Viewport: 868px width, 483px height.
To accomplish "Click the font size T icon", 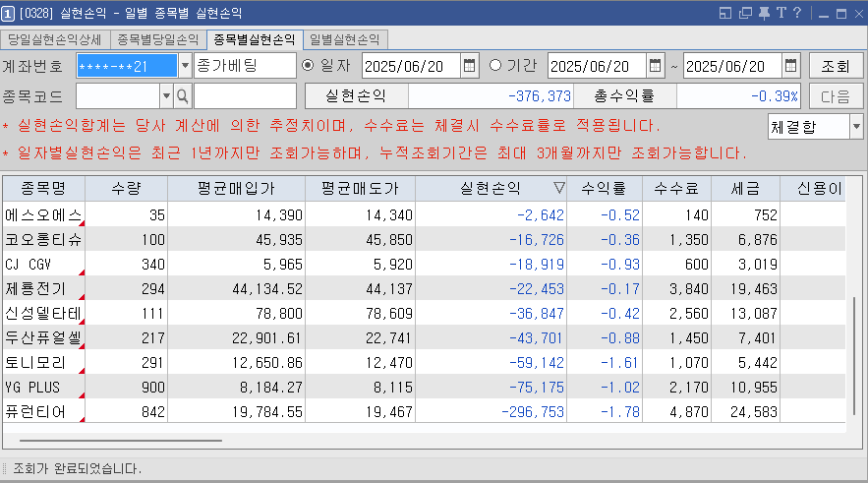I will (x=781, y=13).
